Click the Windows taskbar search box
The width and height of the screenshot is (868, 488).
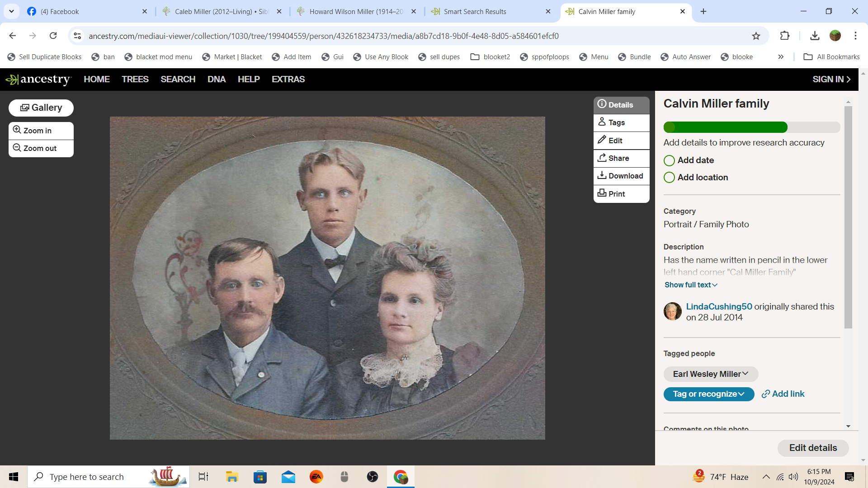click(x=87, y=477)
